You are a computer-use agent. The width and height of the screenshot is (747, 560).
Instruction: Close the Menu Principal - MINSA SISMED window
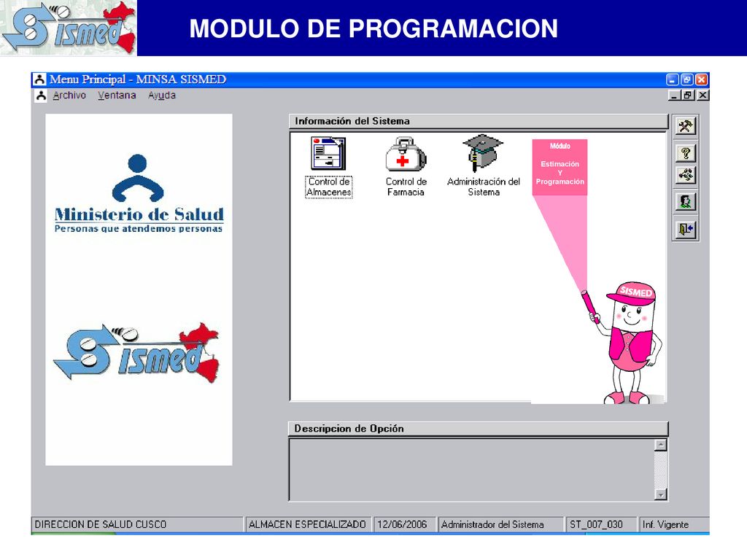(702, 79)
